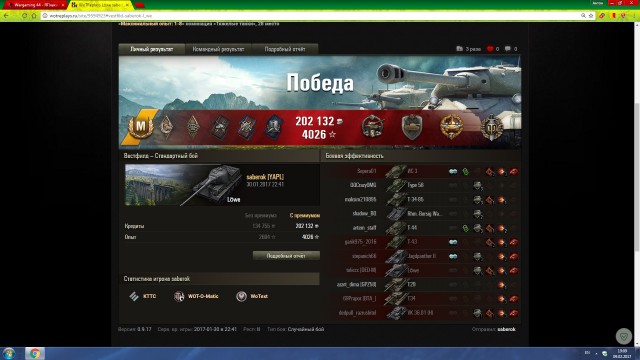Click the helmet icon in VK 36.01 H row
Image resolution: width=640 pixels, height=360 pixels.
pos(477,313)
